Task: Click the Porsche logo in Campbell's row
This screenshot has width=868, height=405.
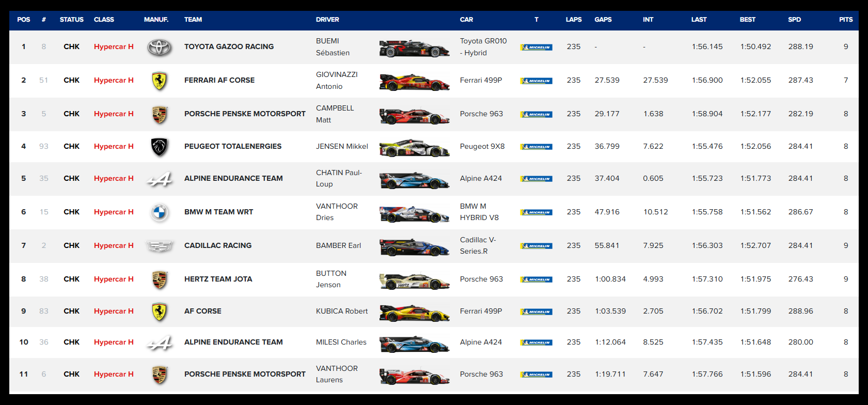Action: [x=160, y=114]
